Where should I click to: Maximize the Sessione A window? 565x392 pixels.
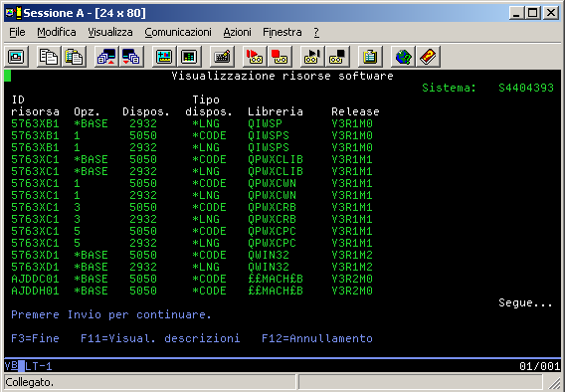point(532,13)
